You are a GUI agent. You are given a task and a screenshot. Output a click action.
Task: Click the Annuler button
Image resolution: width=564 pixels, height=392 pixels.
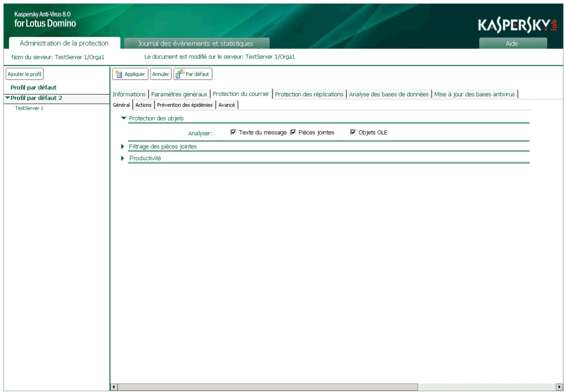coord(161,74)
